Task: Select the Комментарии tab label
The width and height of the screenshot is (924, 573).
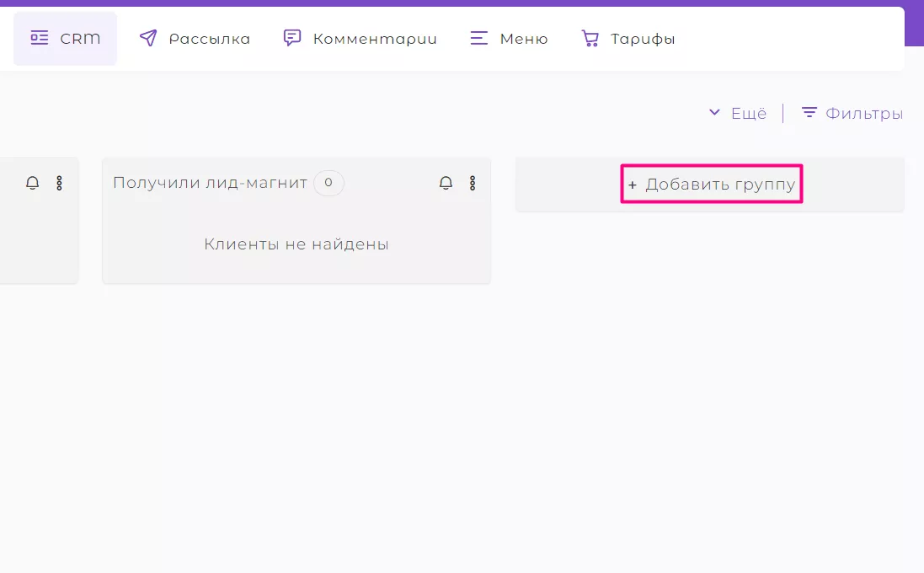Action: click(375, 39)
